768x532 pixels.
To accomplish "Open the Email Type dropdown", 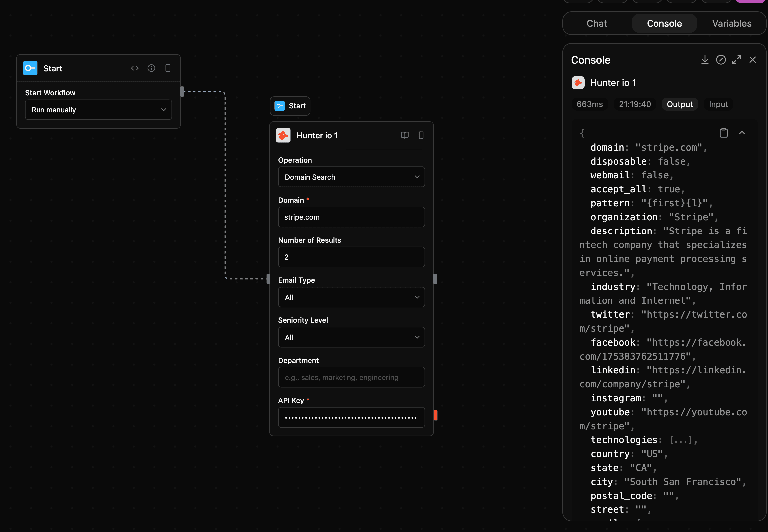I will [x=351, y=297].
